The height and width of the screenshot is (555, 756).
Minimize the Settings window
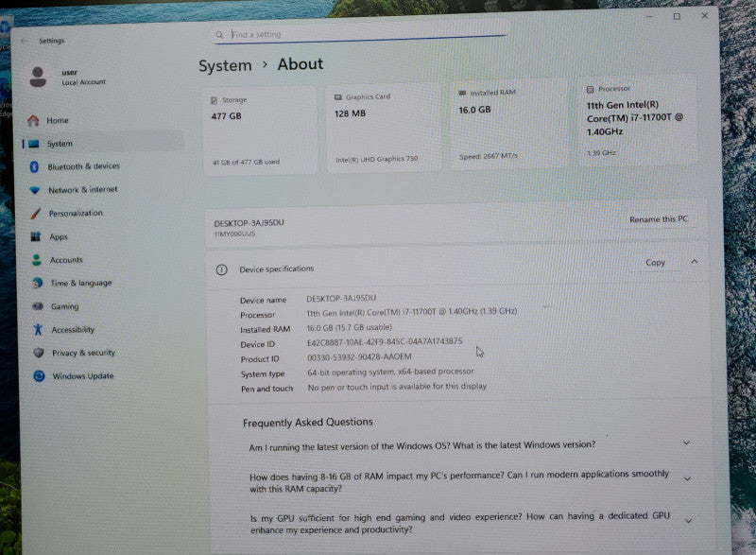pos(649,17)
